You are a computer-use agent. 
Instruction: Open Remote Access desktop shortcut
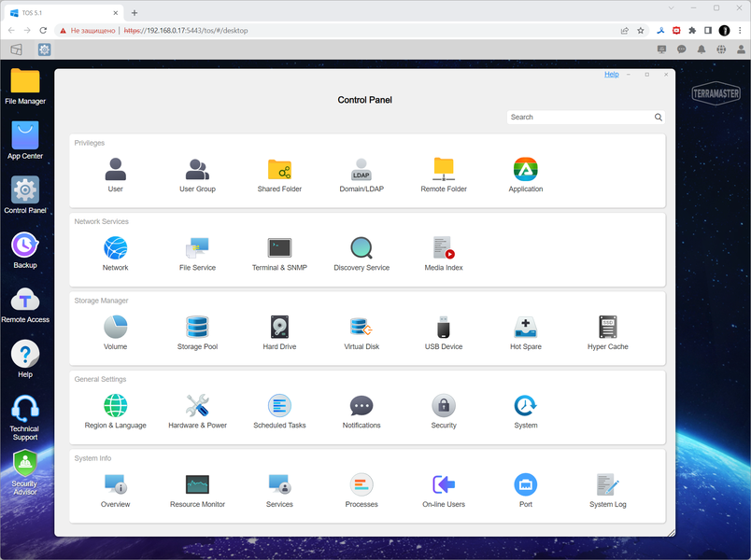pyautogui.click(x=25, y=305)
